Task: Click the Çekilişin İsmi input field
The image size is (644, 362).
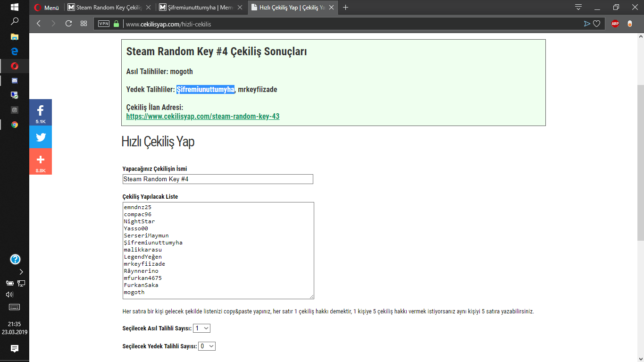Action: [217, 179]
